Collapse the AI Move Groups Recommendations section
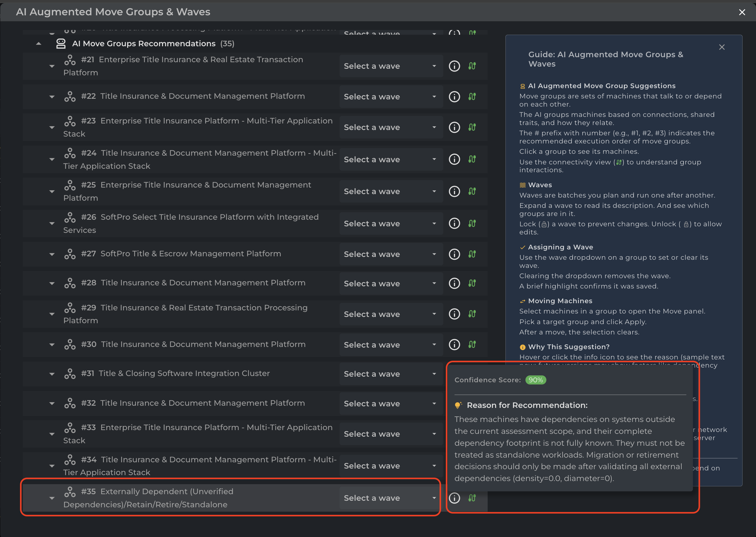 click(39, 44)
